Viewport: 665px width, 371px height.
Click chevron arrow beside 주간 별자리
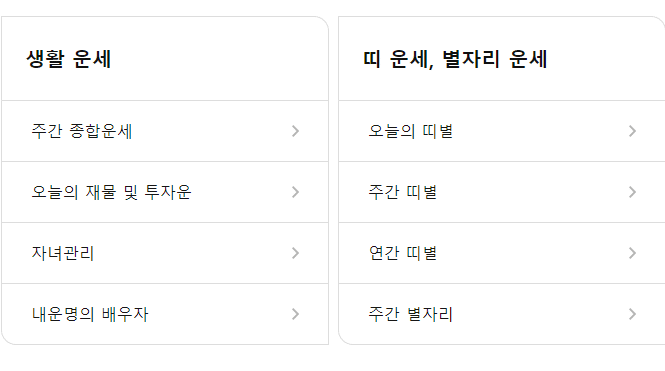(x=632, y=314)
